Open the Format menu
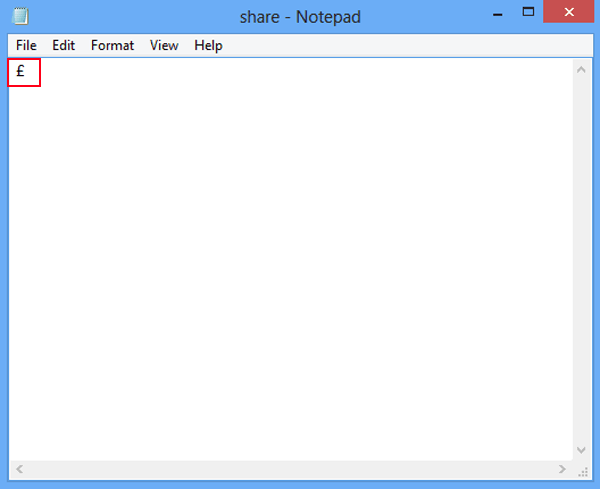600x489 pixels. (x=112, y=46)
